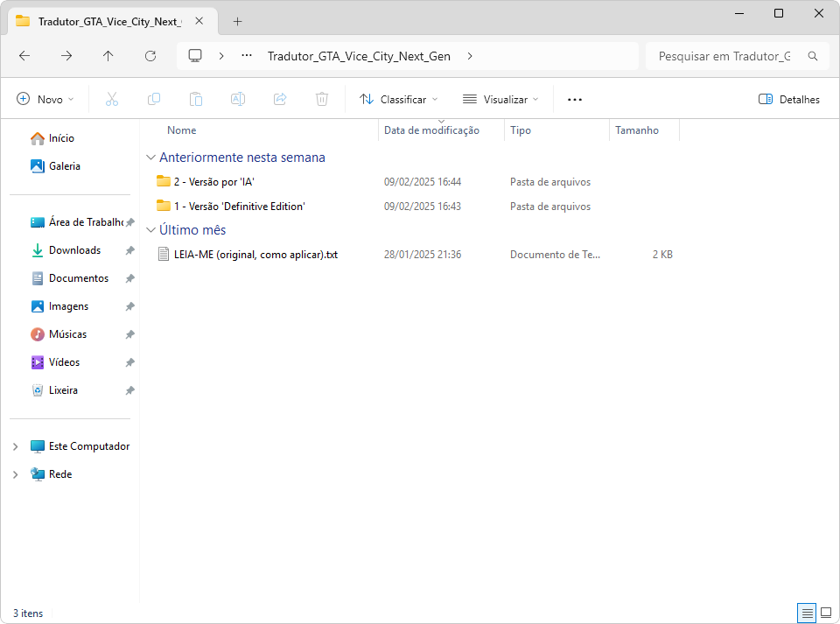
Task: Click the 3 itens status bar text
Action: coord(28,613)
